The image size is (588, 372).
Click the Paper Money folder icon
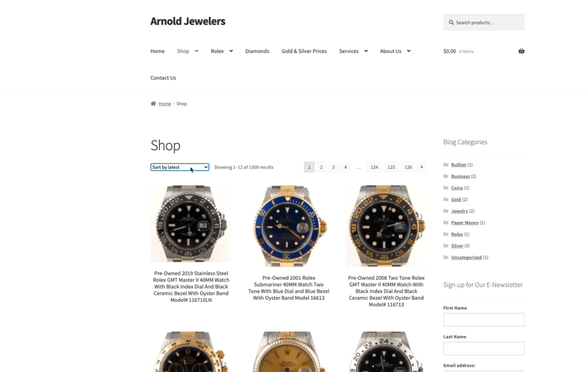click(x=446, y=222)
